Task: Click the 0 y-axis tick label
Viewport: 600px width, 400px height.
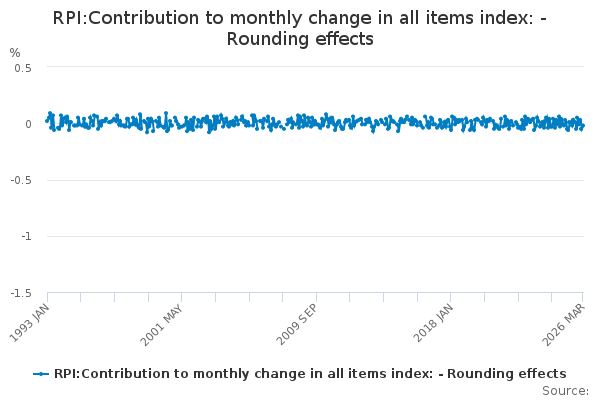Action: point(28,124)
